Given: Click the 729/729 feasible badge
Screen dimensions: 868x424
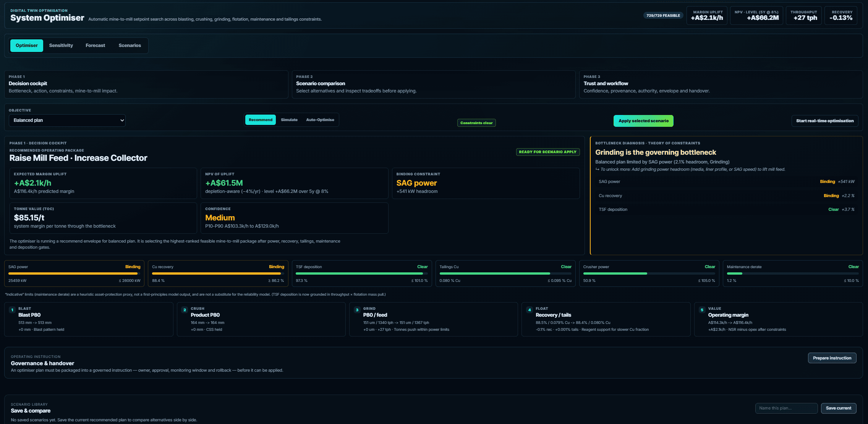Looking at the screenshot, I should point(663,16).
